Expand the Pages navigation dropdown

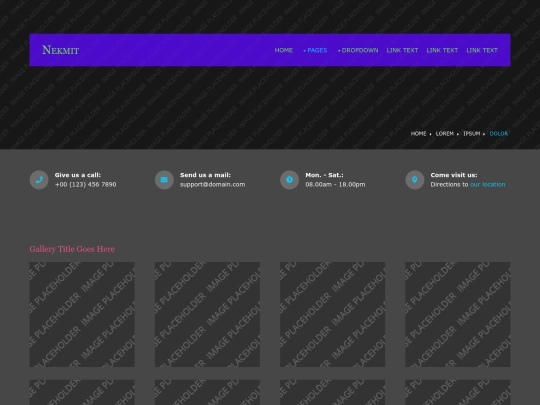point(315,50)
